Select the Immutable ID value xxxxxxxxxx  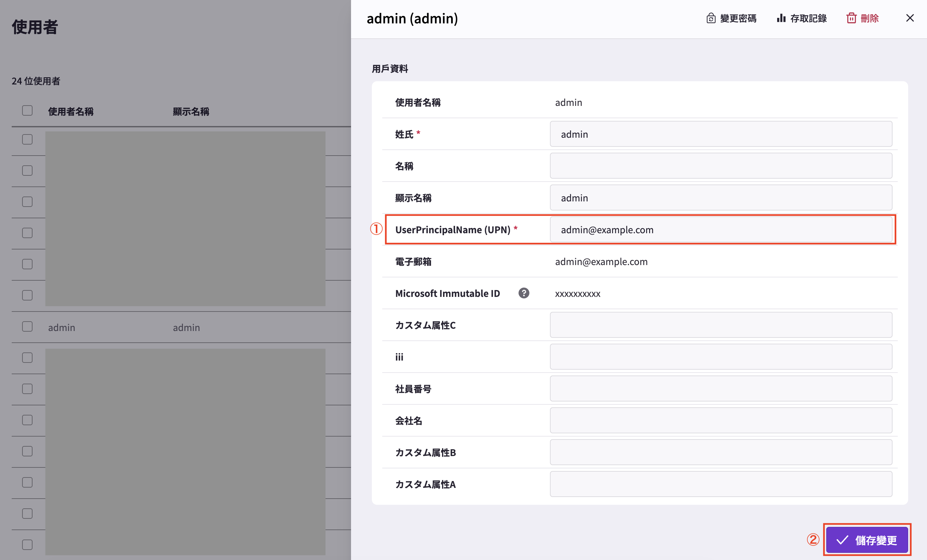578,293
